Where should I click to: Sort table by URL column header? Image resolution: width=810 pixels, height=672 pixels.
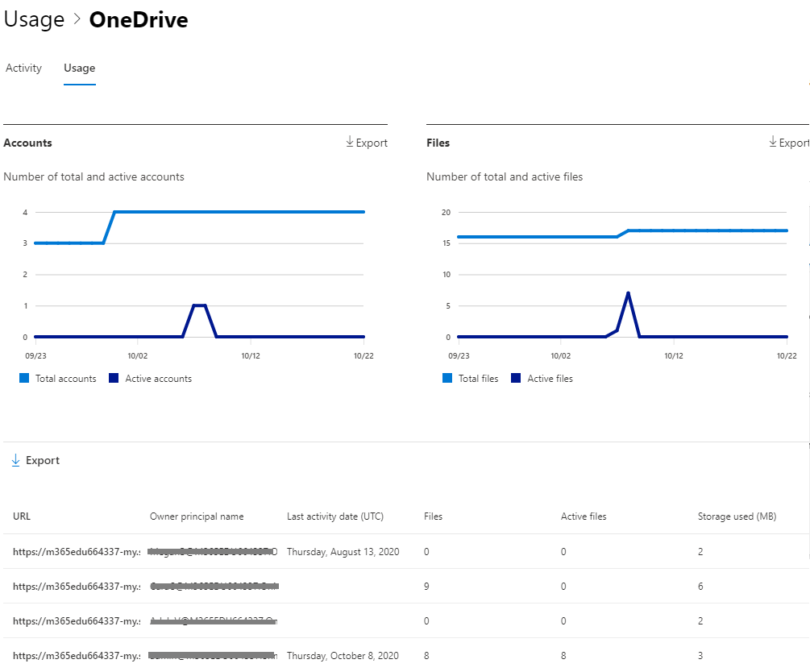click(x=22, y=516)
